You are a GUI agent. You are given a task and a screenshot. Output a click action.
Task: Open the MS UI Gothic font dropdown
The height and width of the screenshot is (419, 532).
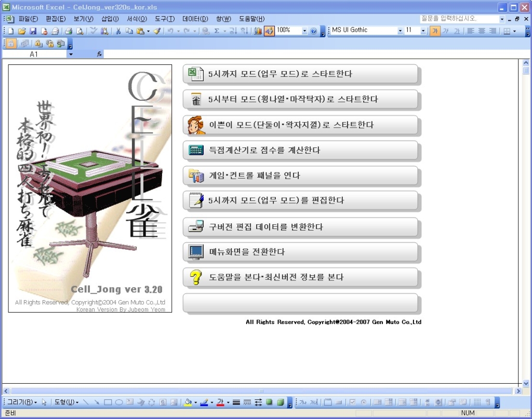point(400,31)
